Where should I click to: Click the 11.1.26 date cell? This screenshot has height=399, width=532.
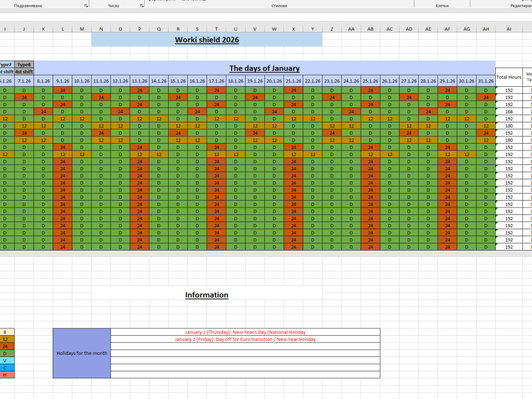[x=101, y=81]
